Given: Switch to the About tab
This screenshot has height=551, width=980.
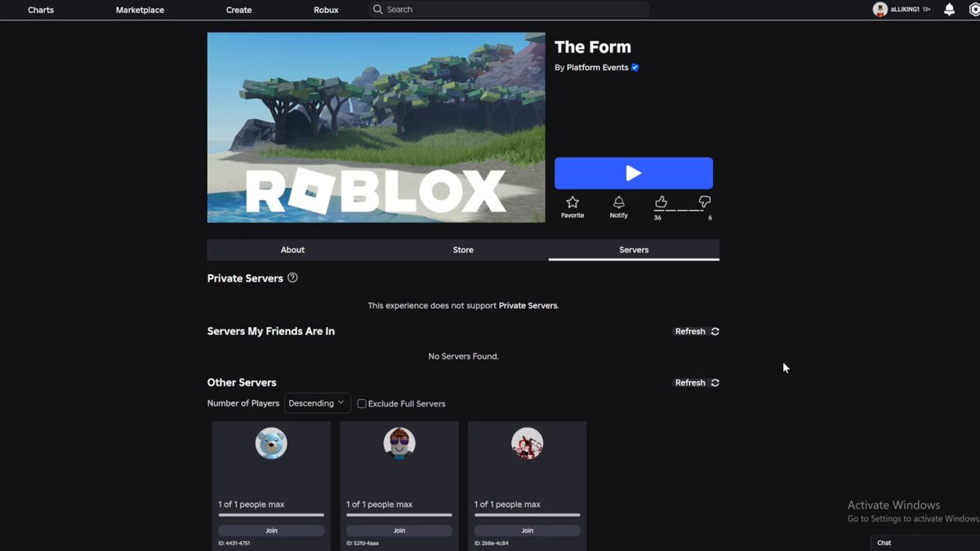Looking at the screenshot, I should coord(292,250).
